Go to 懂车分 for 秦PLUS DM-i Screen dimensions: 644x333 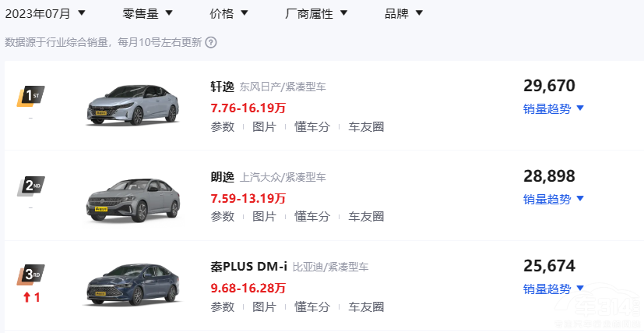point(311,306)
